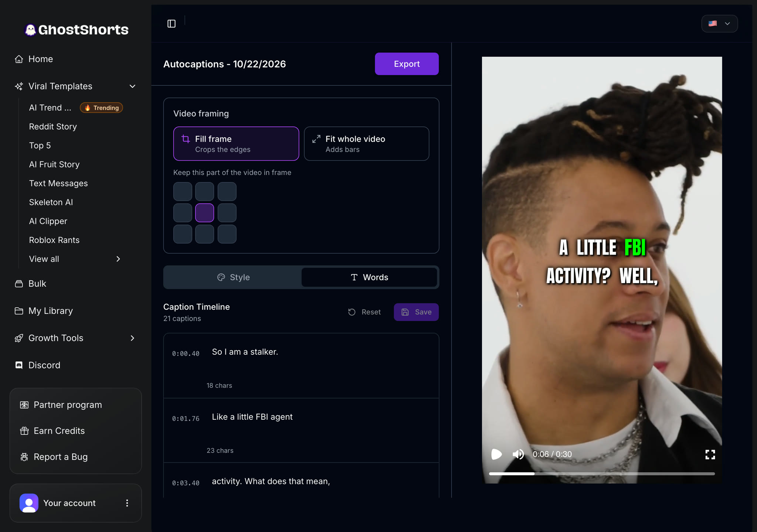Seek on the video progress bar
757x532 pixels.
click(x=602, y=474)
